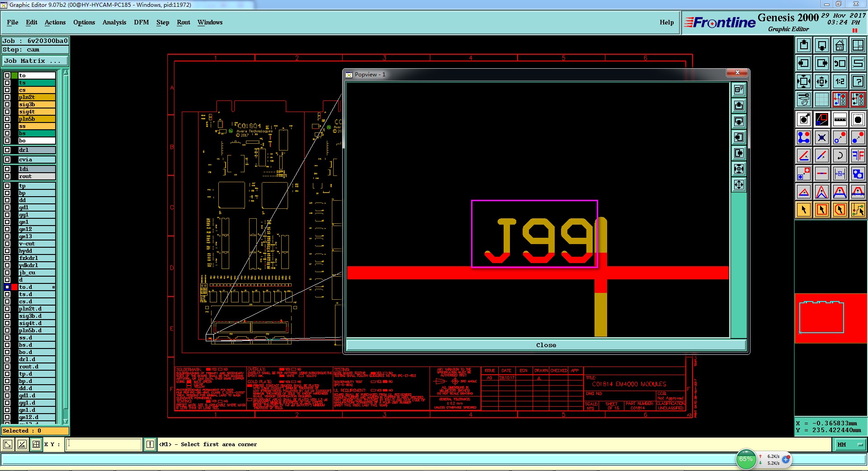Click the pan left view icon
This screenshot has height=471, width=868.
pyautogui.click(x=804, y=63)
